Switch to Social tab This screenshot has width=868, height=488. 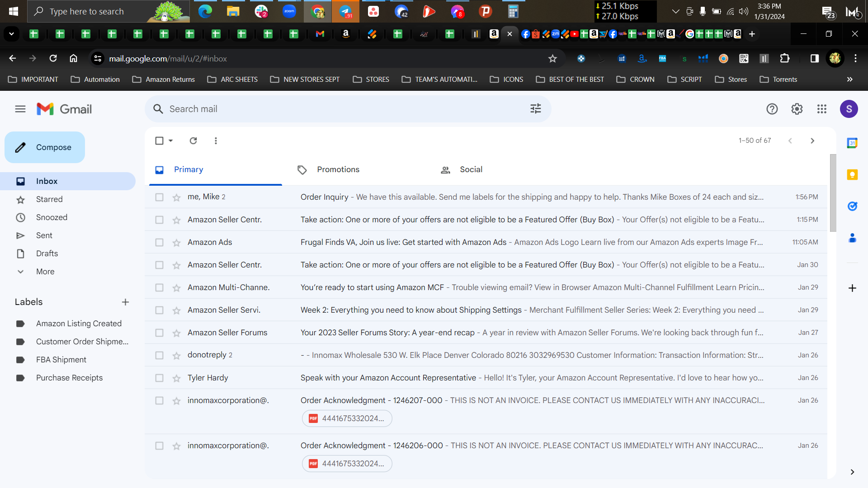471,169
